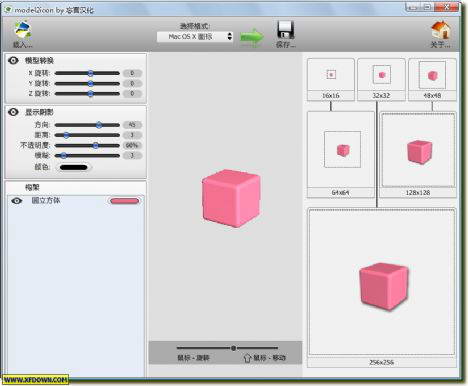
Task: Click the zoom slider below the viewport
Action: tap(227, 348)
